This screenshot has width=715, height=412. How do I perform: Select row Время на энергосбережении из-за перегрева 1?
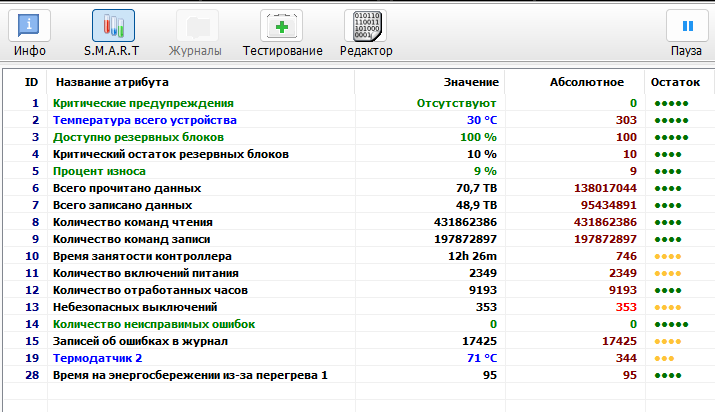tap(359, 375)
